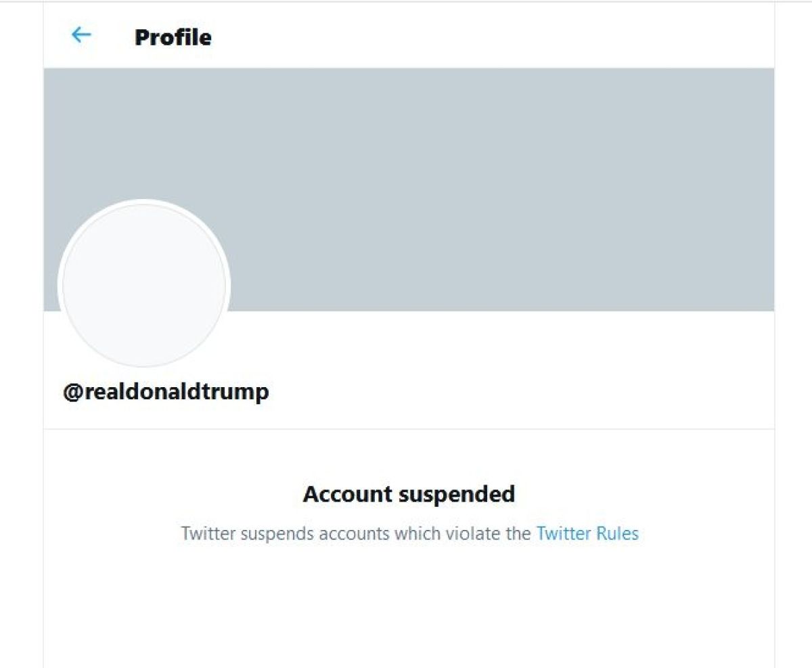
Task: Click the @realdonaldtrump handle text
Action: click(x=166, y=391)
